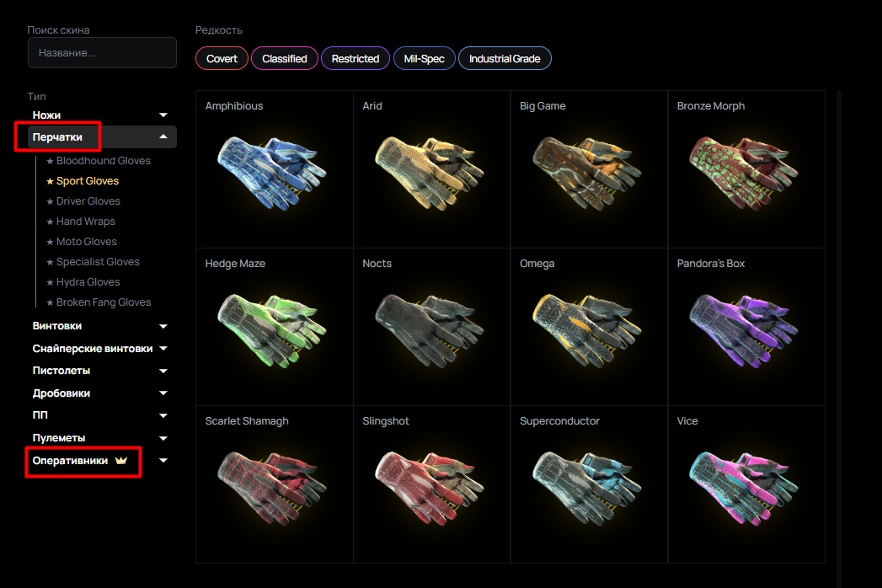Expand the Ножи category arrow
The height and width of the screenshot is (588, 882).
(x=163, y=115)
